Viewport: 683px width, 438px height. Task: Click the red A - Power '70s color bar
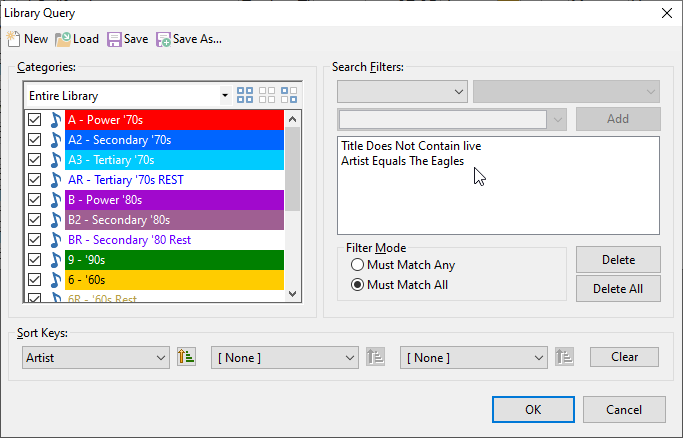174,120
